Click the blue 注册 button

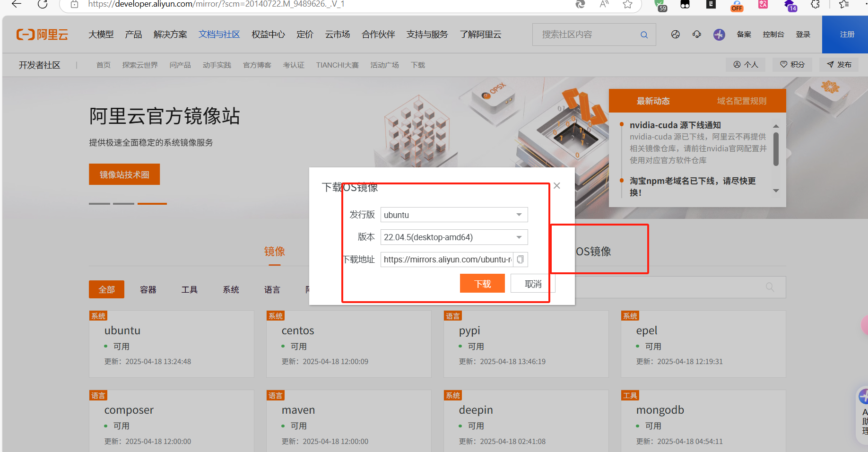coord(846,35)
